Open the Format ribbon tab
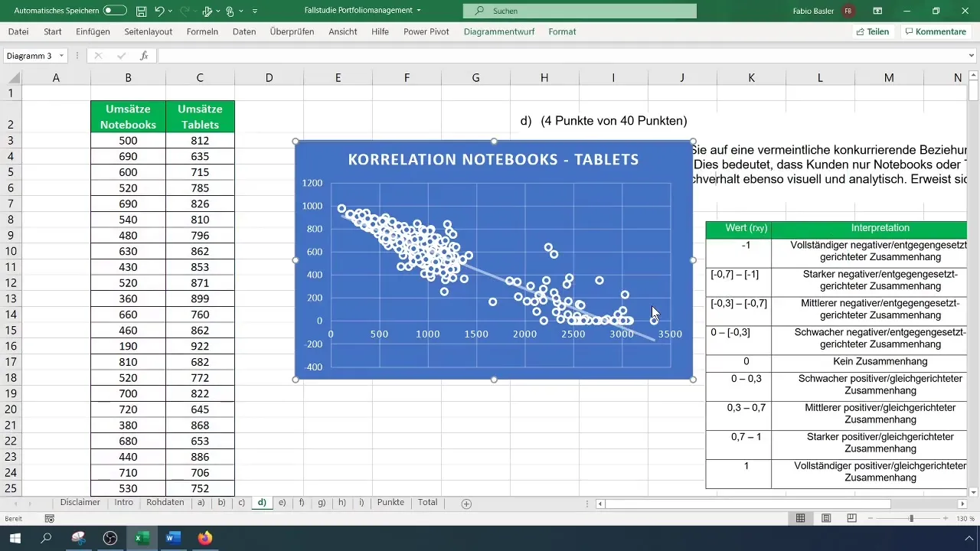Screen dimensions: 980x551 [562, 31]
